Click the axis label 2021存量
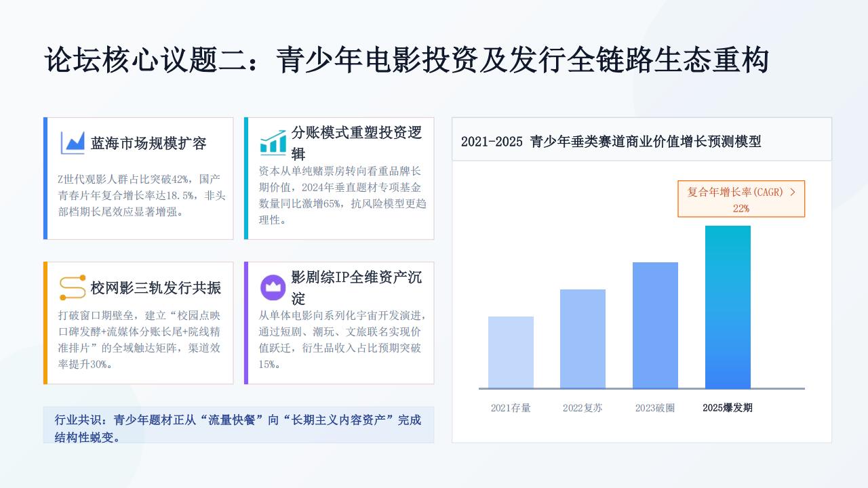The height and width of the screenshot is (488, 868). 511,408
